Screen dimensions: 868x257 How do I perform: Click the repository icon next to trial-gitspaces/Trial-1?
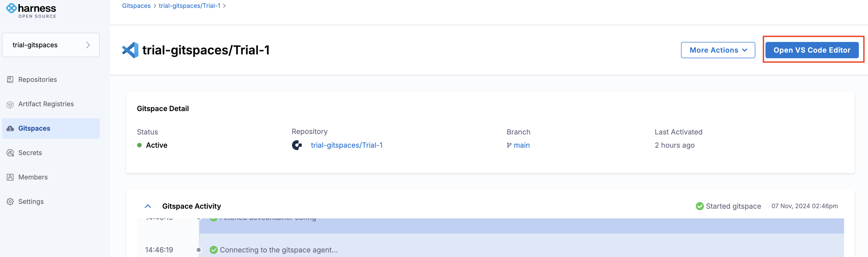pyautogui.click(x=297, y=145)
